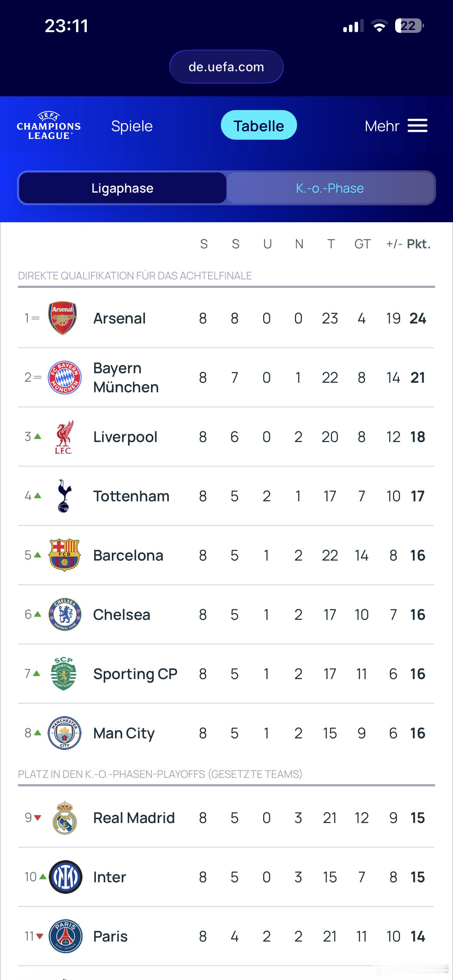Tap the Arsenal club crest
This screenshot has width=453, height=980.
tap(63, 318)
